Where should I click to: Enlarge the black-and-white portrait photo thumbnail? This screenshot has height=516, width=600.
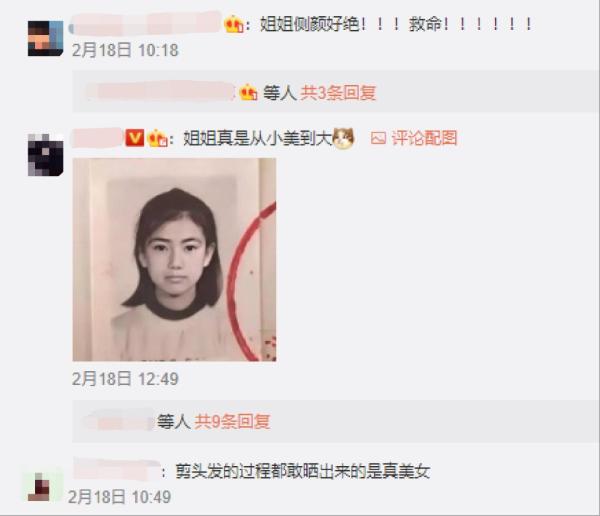174,260
